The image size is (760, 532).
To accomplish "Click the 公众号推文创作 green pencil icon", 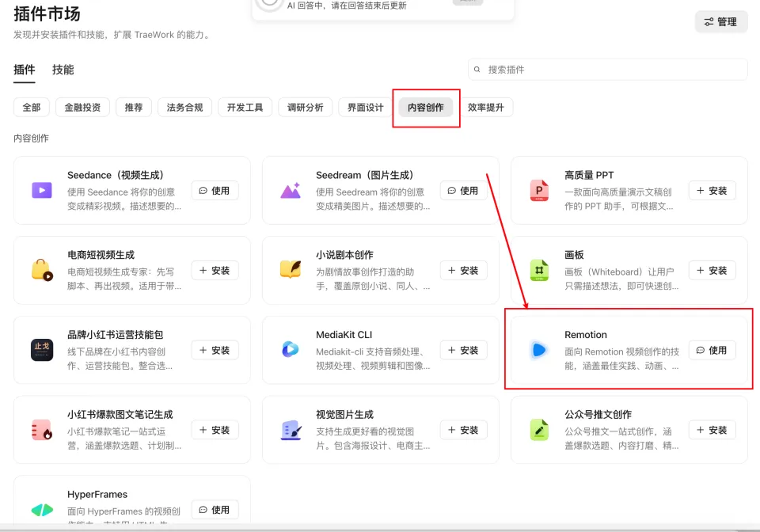I will click(539, 430).
